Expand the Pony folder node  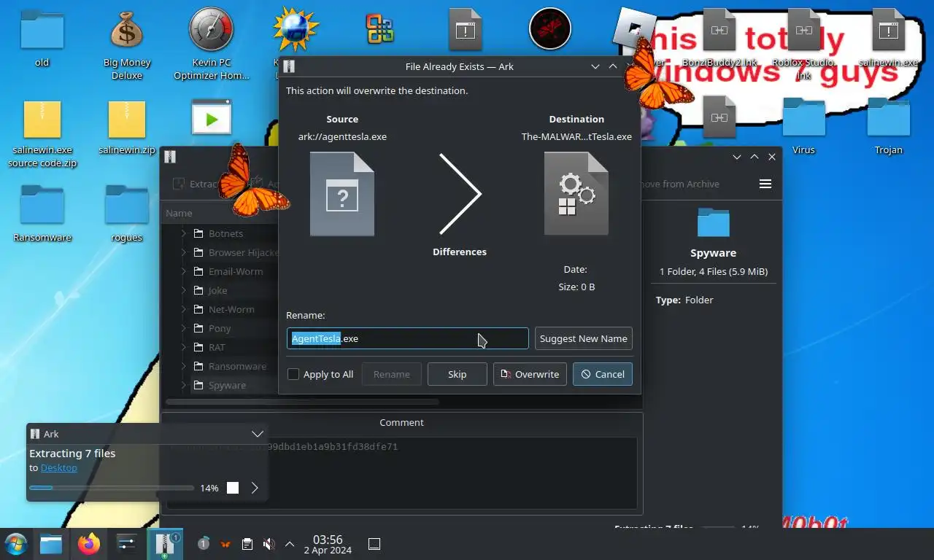(x=184, y=328)
